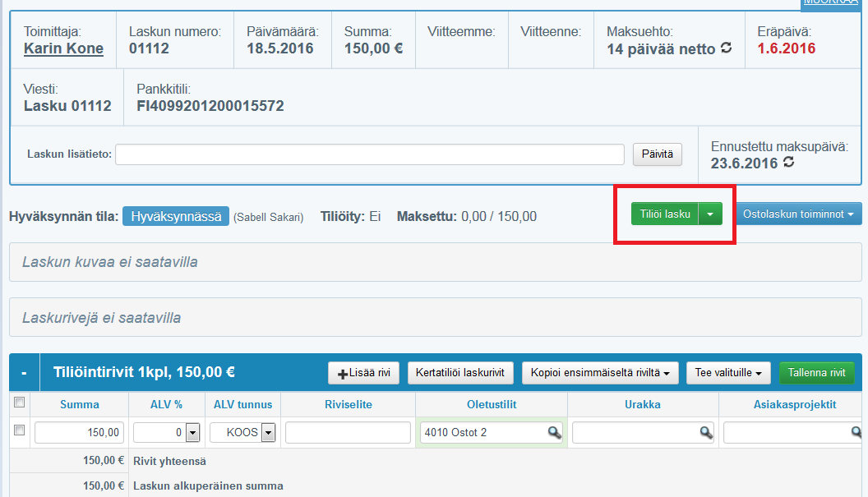Refresh the Maksuehto payment term icon
The width and height of the screenshot is (868, 497).
tap(727, 48)
